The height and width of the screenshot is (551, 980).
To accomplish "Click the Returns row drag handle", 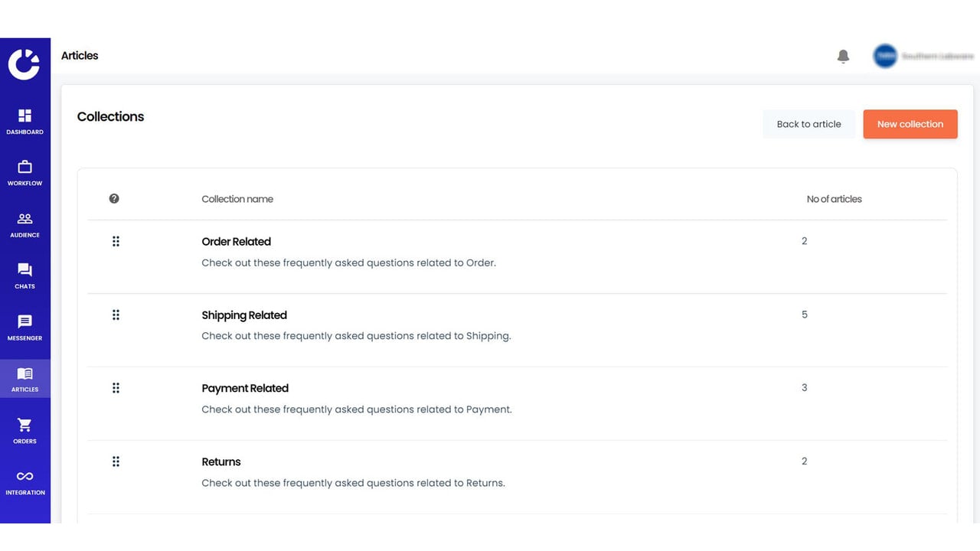I will point(116,461).
